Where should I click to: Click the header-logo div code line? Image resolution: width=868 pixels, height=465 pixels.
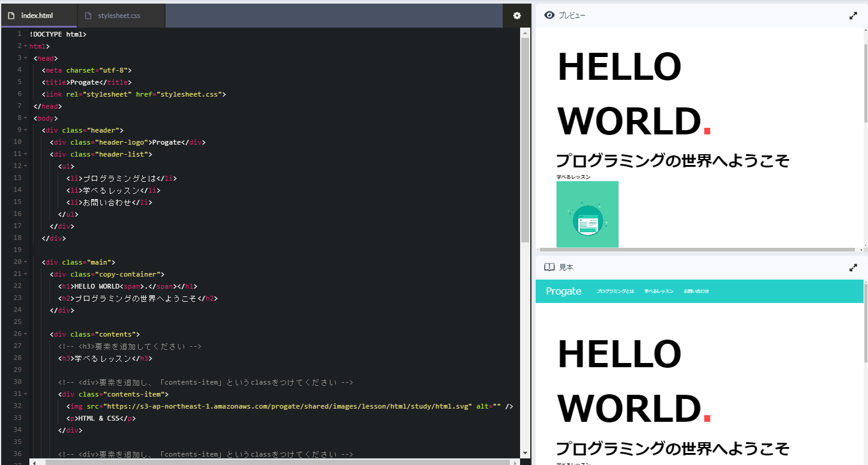[x=128, y=142]
